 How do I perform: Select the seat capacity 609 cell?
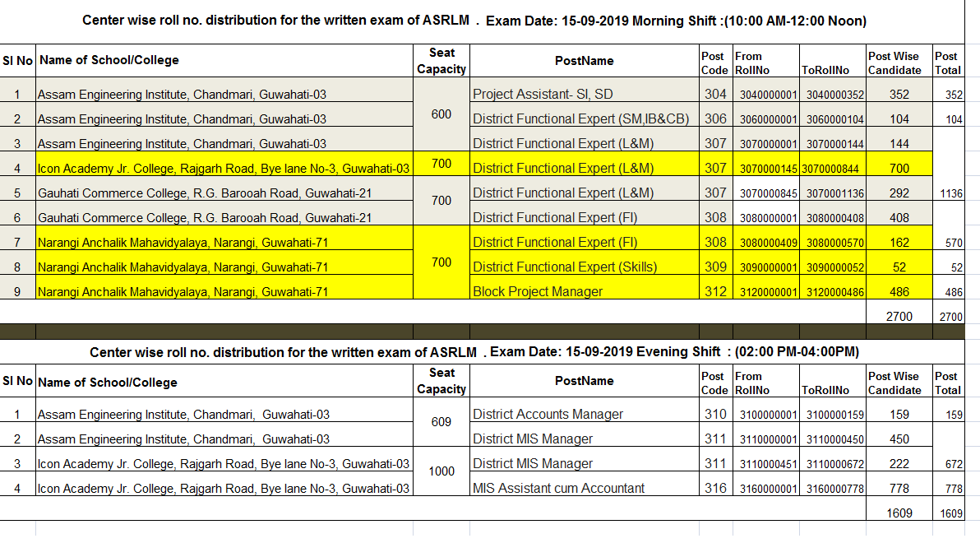441,421
